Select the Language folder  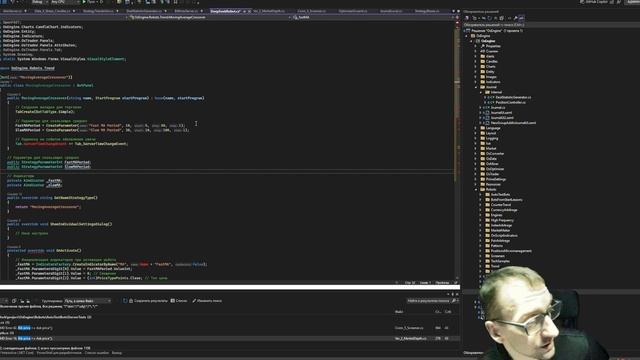pyautogui.click(x=490, y=128)
